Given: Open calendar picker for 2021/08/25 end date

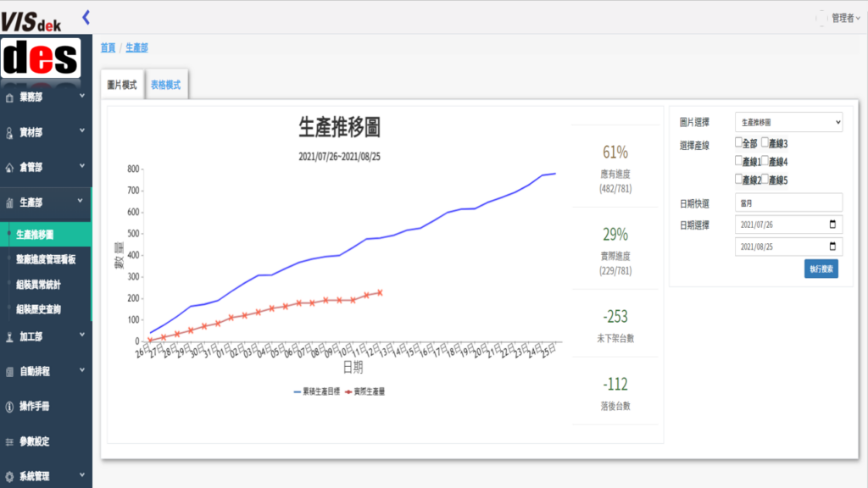Looking at the screenshot, I should point(832,247).
